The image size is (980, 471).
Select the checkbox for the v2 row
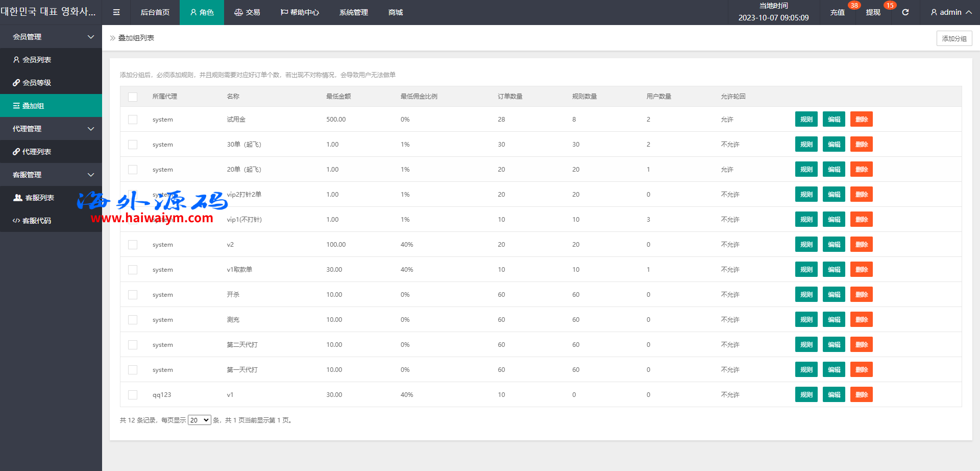[x=133, y=245]
